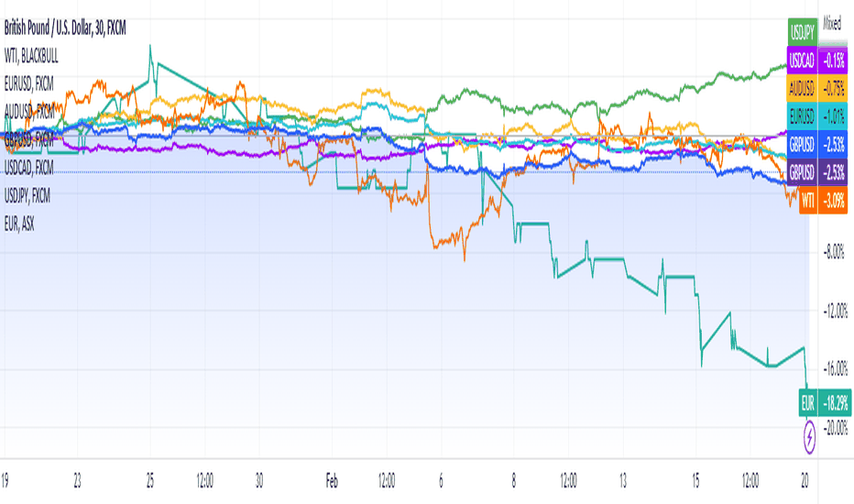Viewport: 854px width, 504px height.
Task: Select the orange WTI axis label
Action: coord(823,200)
